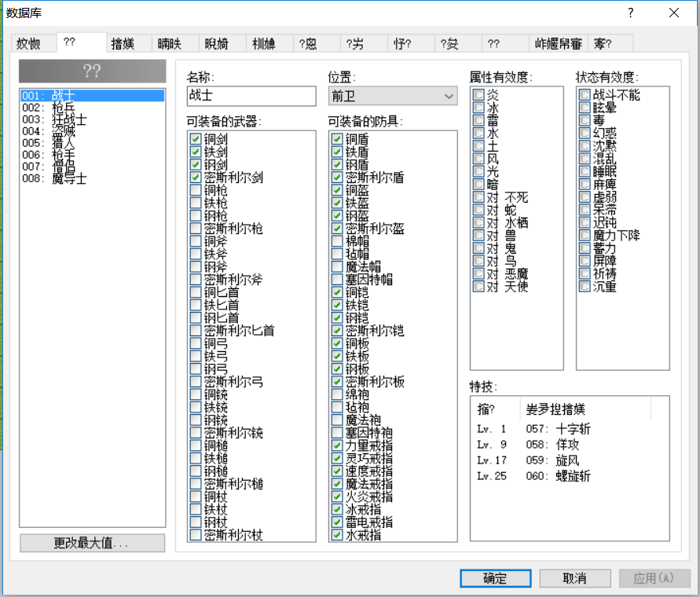Click the skills table 岽夛捏擔煤 column header
This screenshot has height=597, width=700.
586,409
